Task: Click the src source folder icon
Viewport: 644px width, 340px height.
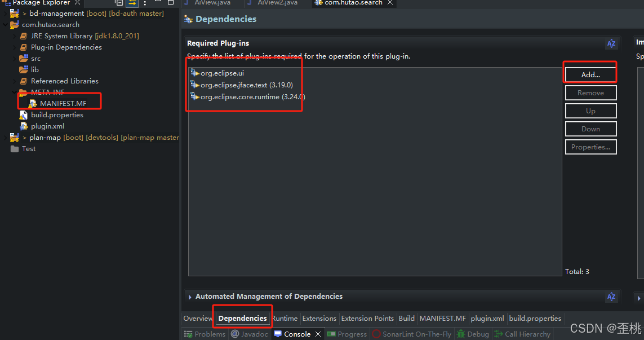Action: [x=24, y=59]
